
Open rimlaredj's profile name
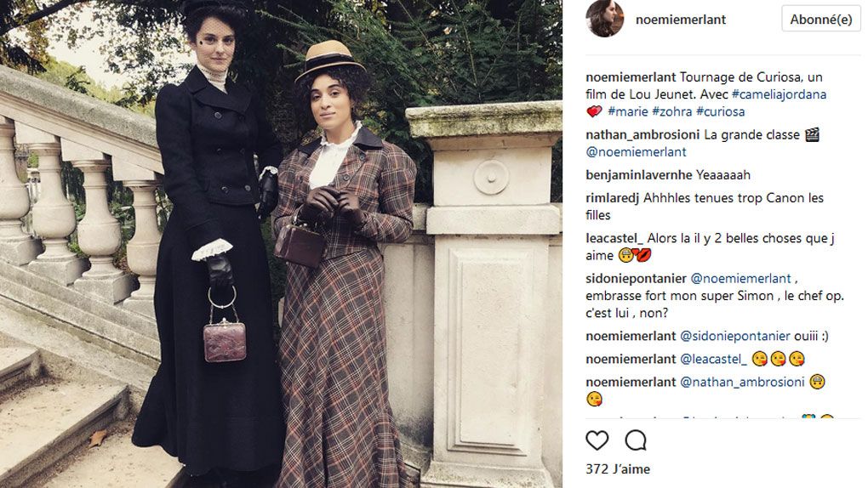coord(612,198)
